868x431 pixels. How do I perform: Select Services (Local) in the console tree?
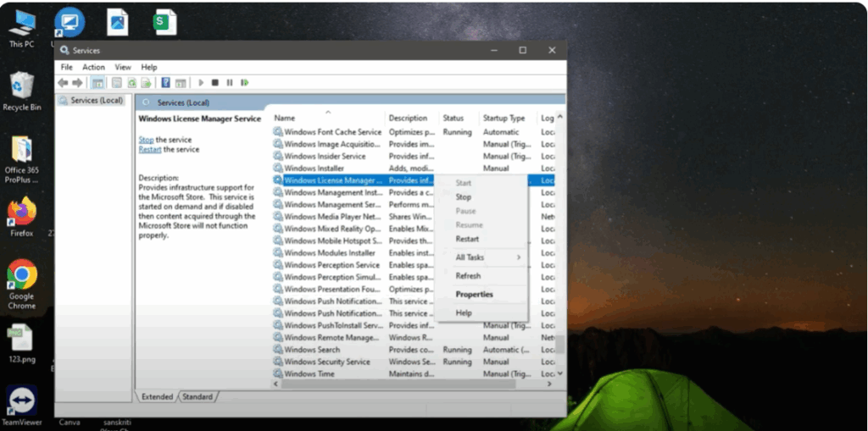(x=96, y=101)
